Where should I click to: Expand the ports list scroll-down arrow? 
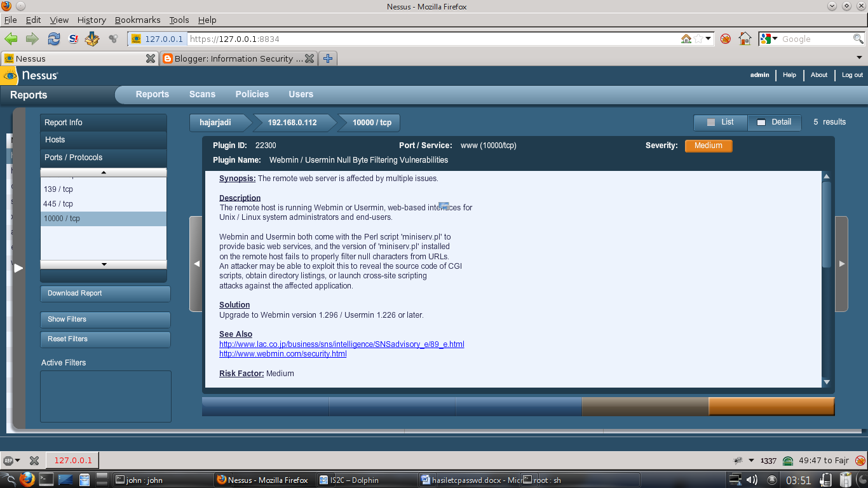point(103,264)
